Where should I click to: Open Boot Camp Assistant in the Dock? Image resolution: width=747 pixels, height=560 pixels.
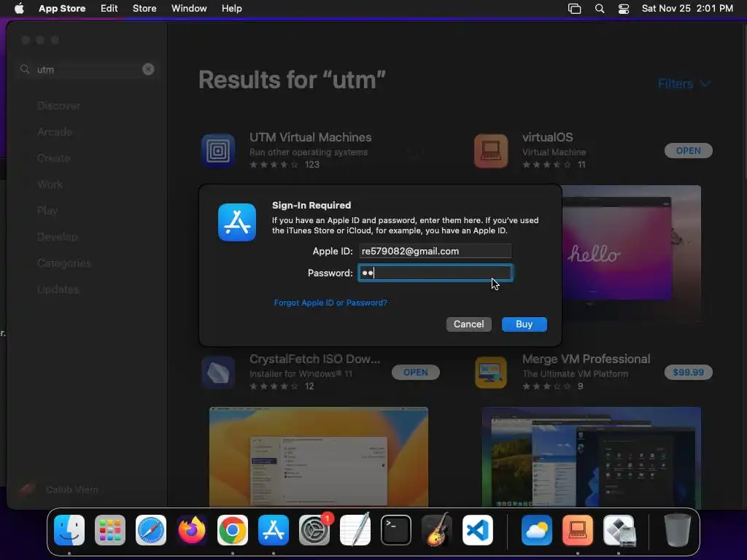(619, 530)
